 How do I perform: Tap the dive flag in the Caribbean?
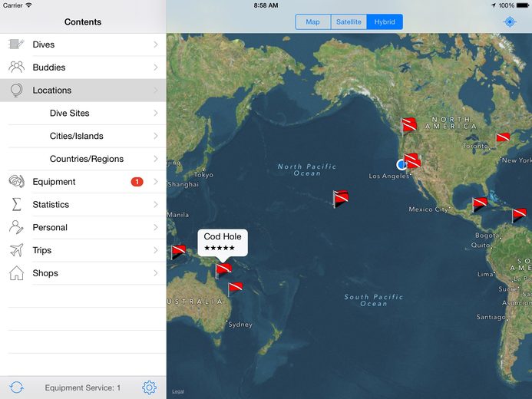coord(519,216)
